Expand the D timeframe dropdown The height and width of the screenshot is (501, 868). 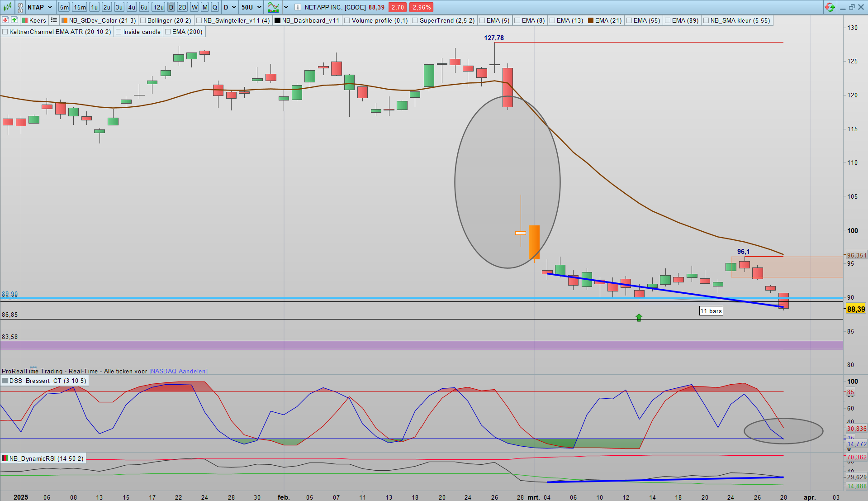click(x=230, y=7)
